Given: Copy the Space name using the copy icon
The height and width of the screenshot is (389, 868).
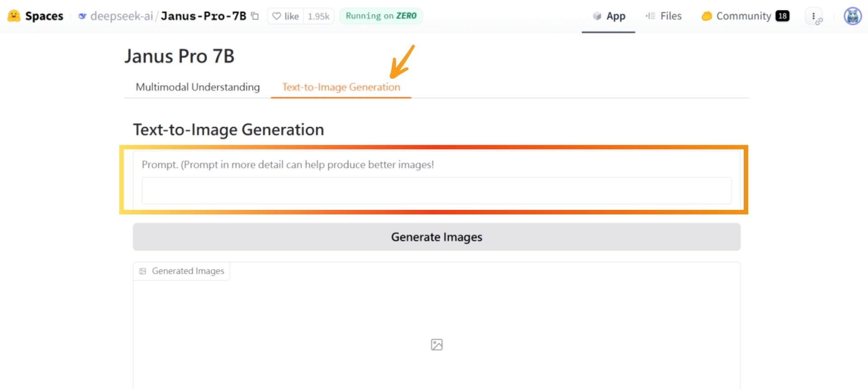Looking at the screenshot, I should tap(255, 15).
